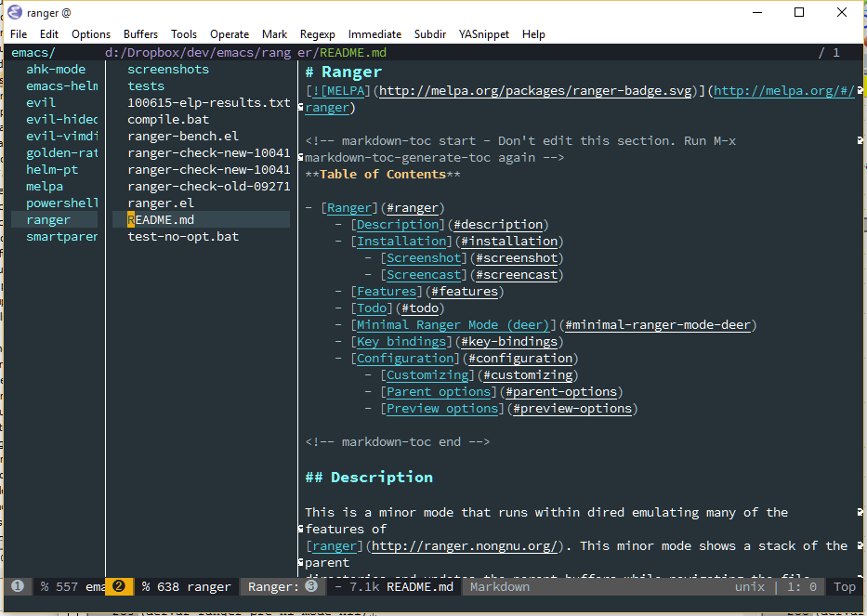867x616 pixels.
Task: Follow the Features contents link
Action: click(x=387, y=292)
